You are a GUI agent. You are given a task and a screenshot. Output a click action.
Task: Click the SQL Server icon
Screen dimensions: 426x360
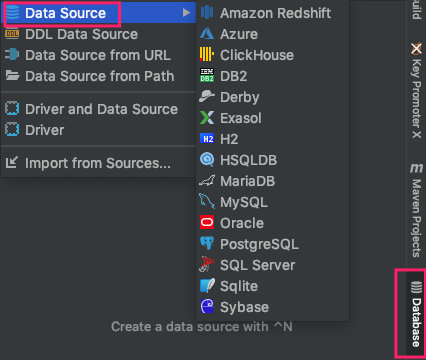point(207,264)
